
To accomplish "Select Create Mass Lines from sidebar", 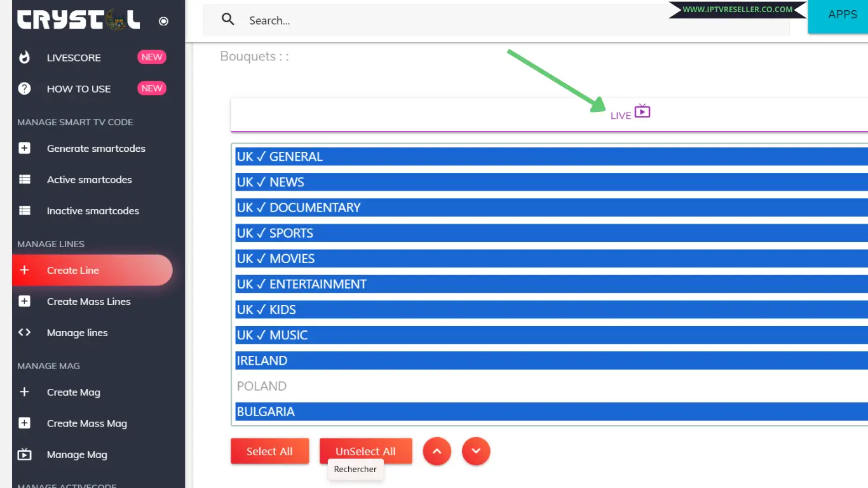I will (89, 301).
